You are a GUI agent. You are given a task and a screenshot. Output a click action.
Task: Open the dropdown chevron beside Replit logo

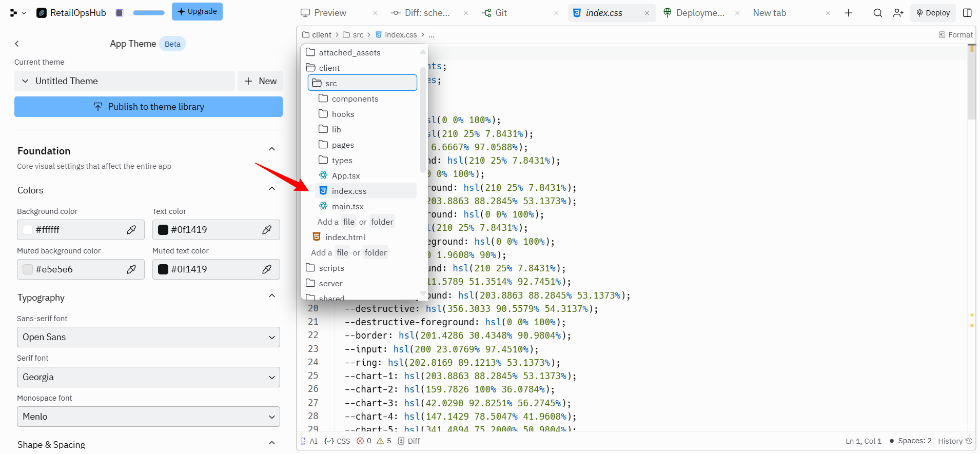pyautogui.click(x=24, y=13)
